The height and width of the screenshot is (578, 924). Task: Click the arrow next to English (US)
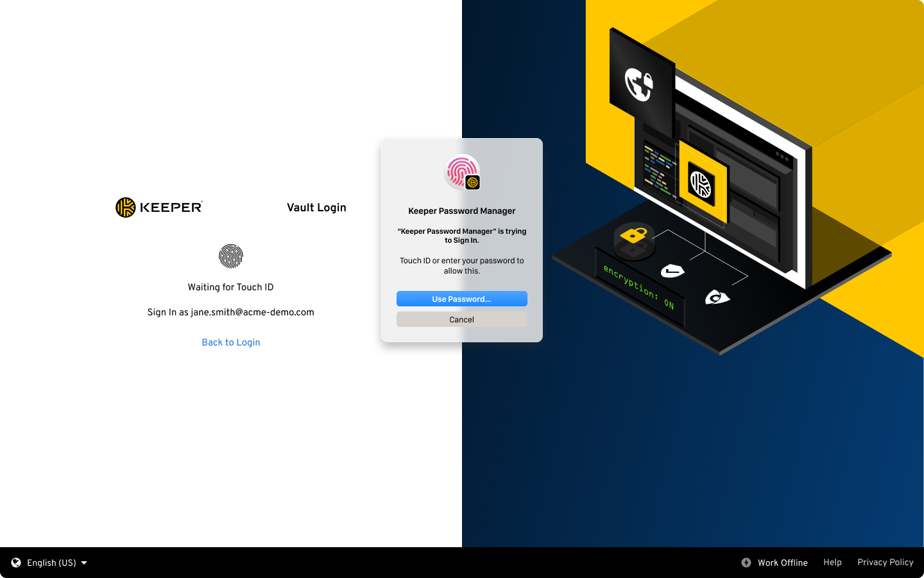coord(84,563)
